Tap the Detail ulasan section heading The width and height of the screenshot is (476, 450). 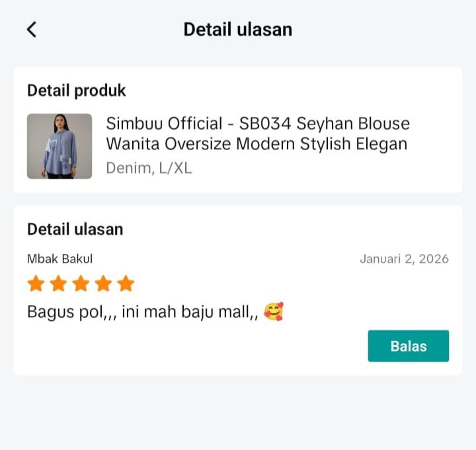click(75, 229)
